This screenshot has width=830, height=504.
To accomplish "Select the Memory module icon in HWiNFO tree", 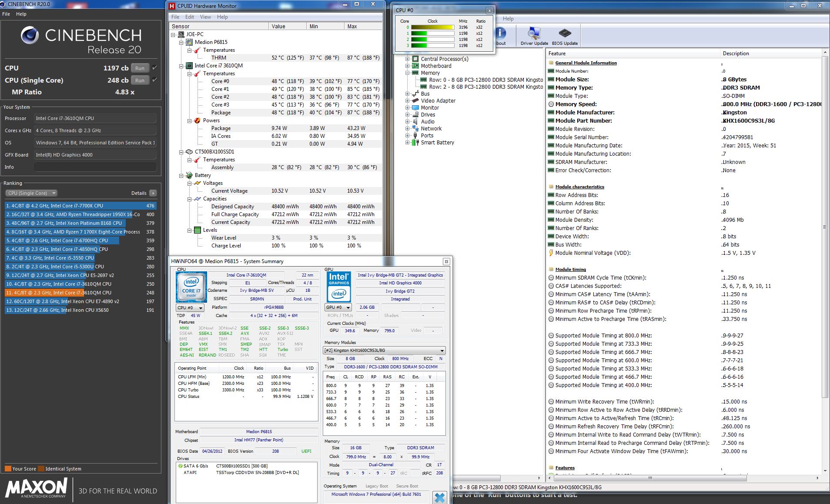I will (x=415, y=73).
